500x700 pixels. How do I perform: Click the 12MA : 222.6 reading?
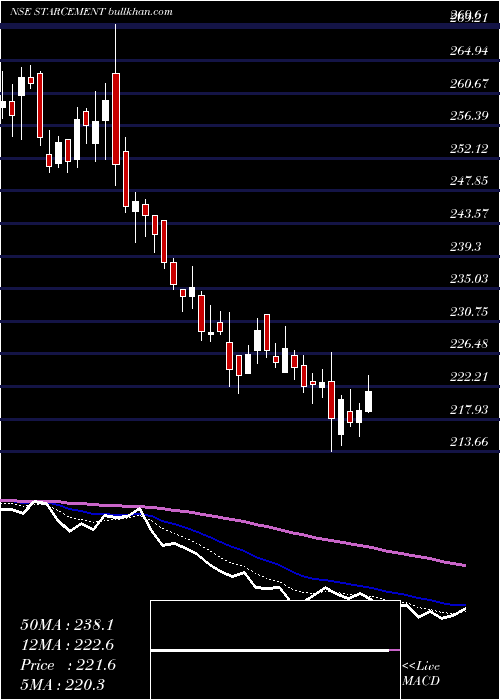click(67, 645)
